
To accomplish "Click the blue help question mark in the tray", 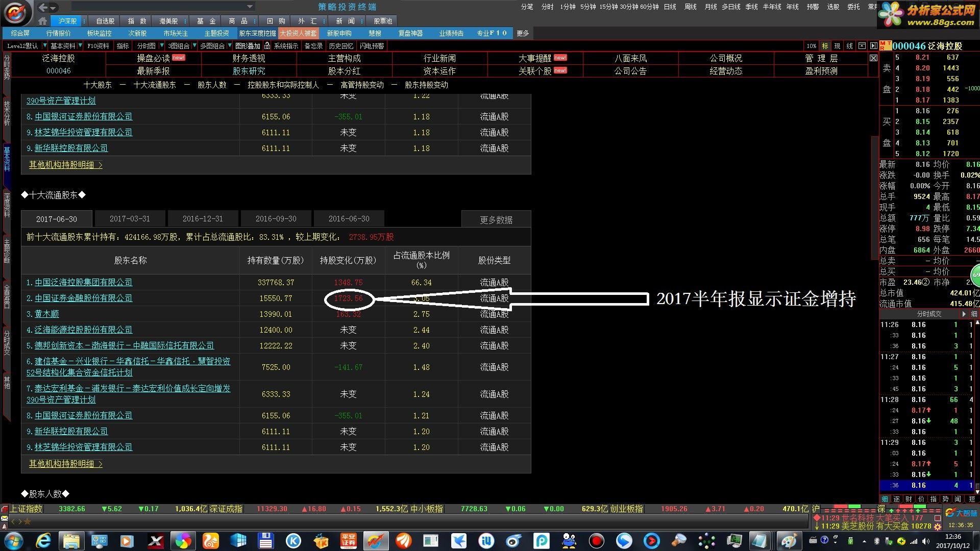I will pos(824,540).
